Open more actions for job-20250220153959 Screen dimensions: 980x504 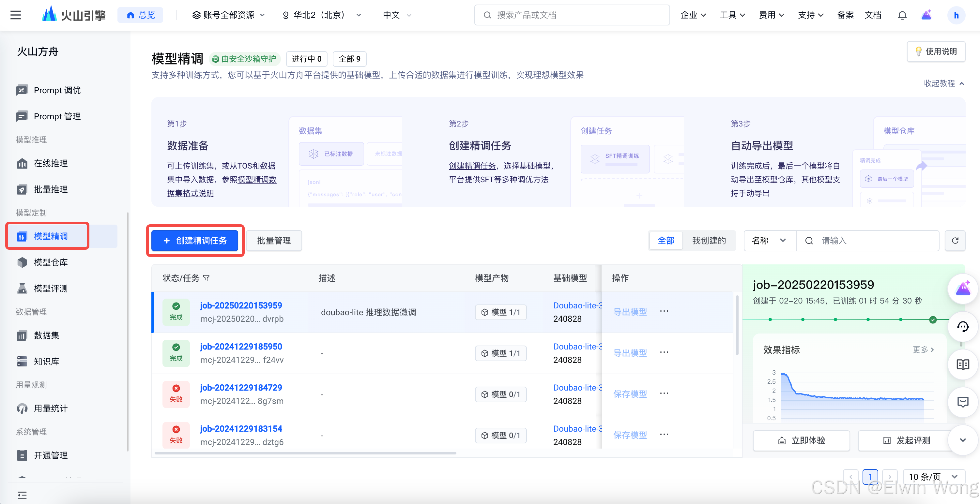coord(664,311)
